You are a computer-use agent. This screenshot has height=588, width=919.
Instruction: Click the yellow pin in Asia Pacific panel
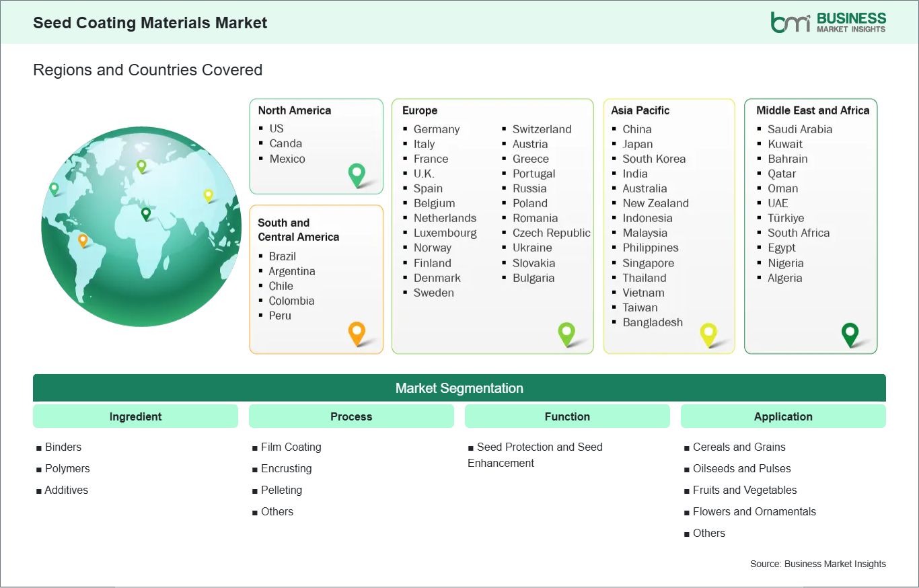(708, 334)
